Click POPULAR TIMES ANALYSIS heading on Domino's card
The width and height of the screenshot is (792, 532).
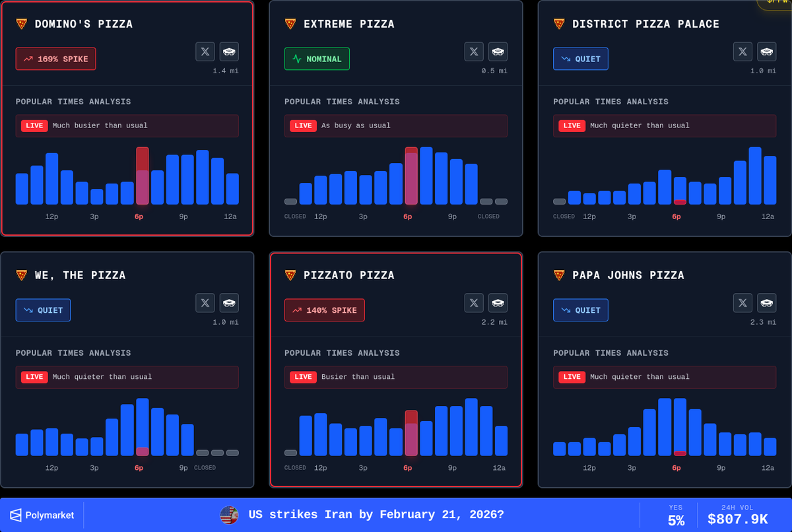tap(73, 102)
